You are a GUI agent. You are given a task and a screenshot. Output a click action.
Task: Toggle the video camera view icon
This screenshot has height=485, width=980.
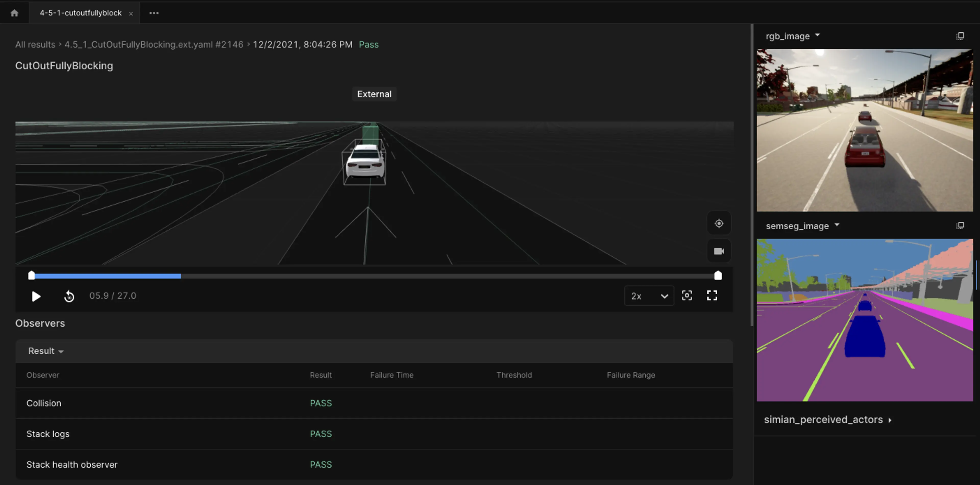click(x=719, y=251)
